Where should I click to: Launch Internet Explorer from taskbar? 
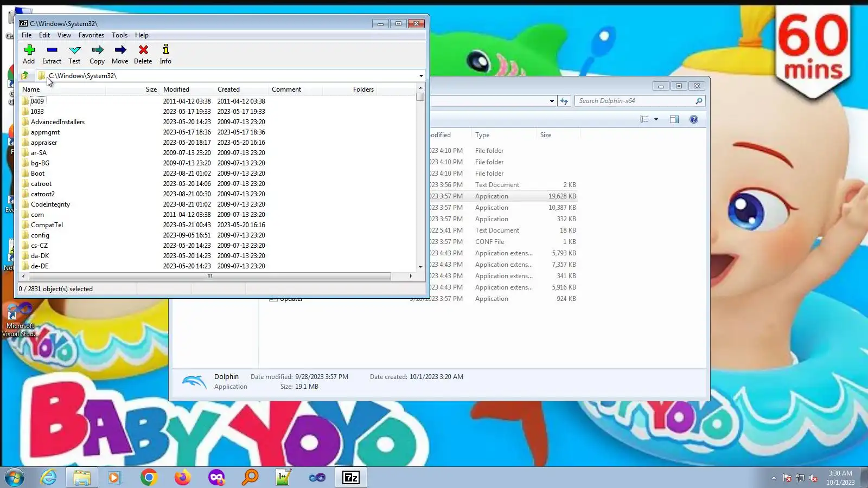(x=48, y=478)
